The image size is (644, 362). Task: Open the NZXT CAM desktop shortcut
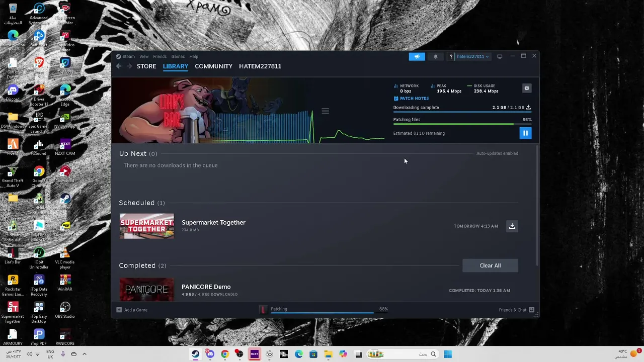coord(65,146)
